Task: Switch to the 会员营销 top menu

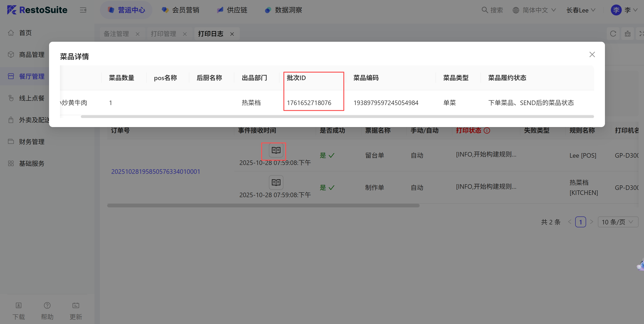Action: [x=181, y=10]
